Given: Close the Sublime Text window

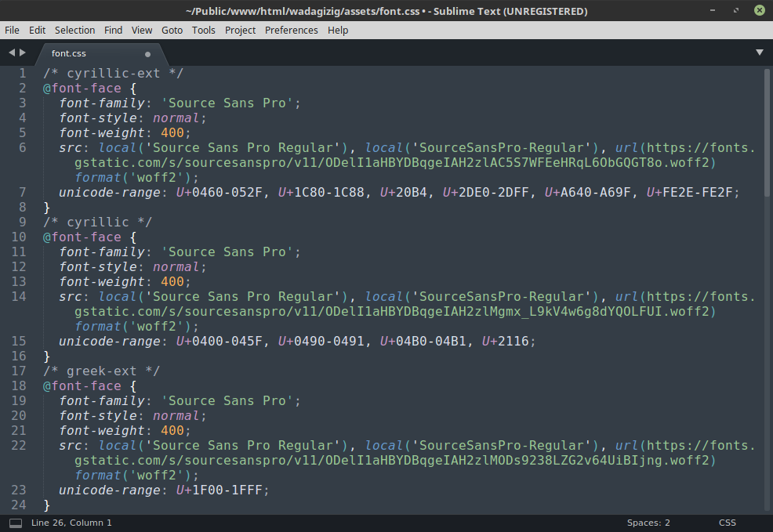Looking at the screenshot, I should pos(760,10).
